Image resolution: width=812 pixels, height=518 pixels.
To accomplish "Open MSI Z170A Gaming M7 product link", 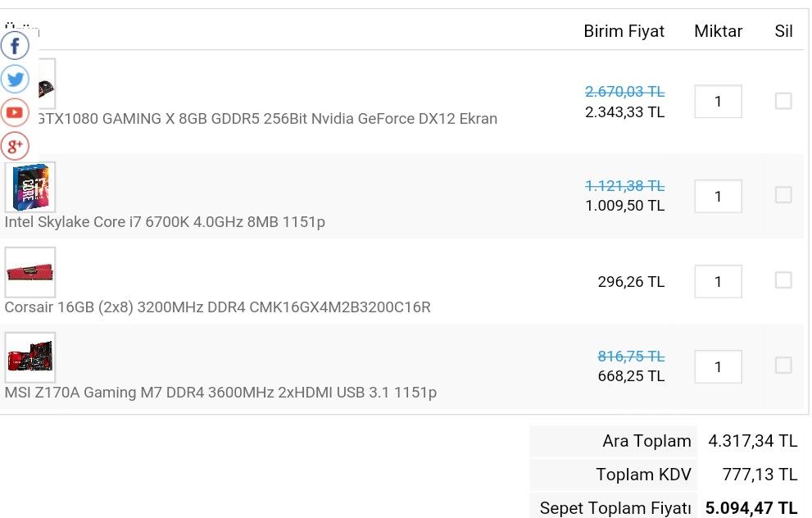I will click(x=220, y=393).
